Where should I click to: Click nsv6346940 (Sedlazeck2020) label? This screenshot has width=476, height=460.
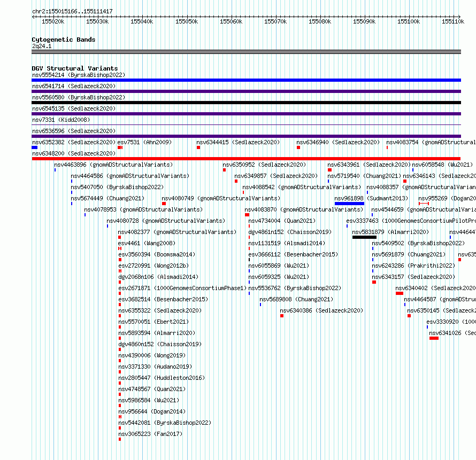pos(338,142)
